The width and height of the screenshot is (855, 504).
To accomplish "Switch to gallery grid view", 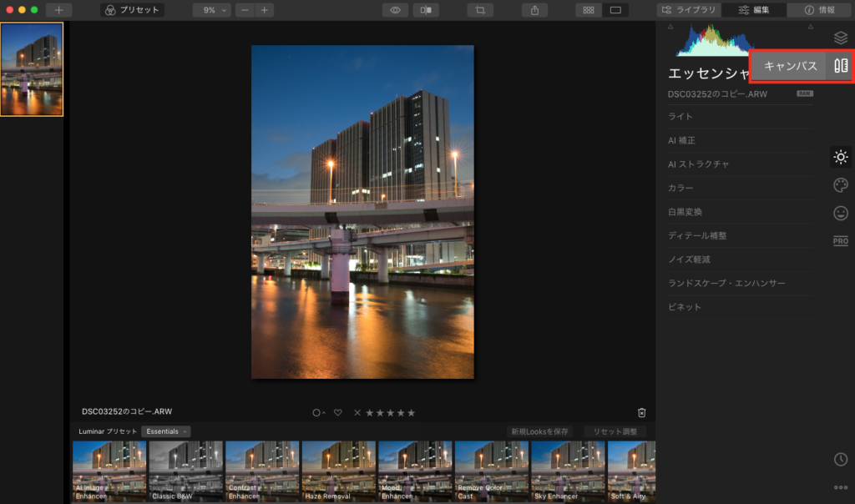I will point(589,10).
